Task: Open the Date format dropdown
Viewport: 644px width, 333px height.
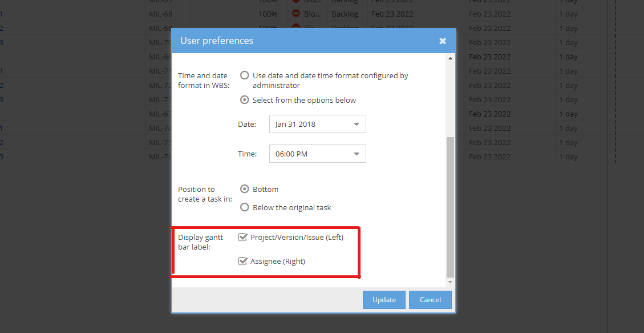Action: pyautogui.click(x=317, y=124)
